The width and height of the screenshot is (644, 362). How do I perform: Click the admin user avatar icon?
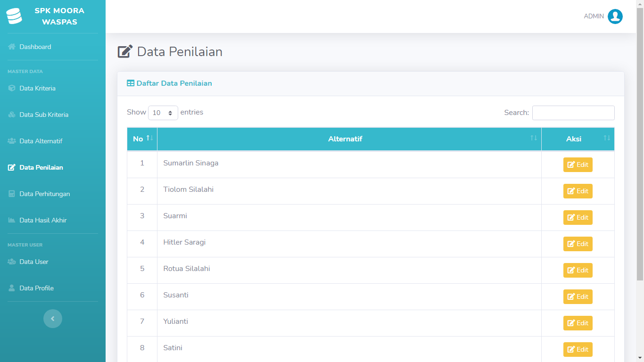(x=615, y=16)
